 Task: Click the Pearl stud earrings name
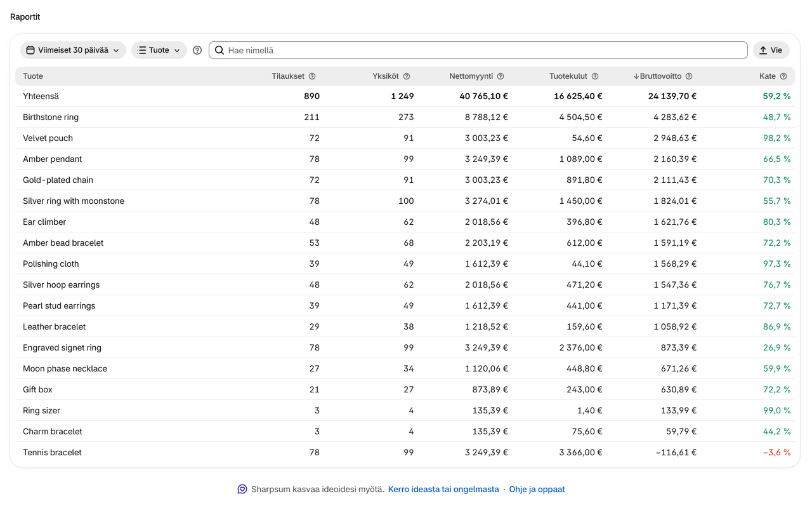coord(59,305)
